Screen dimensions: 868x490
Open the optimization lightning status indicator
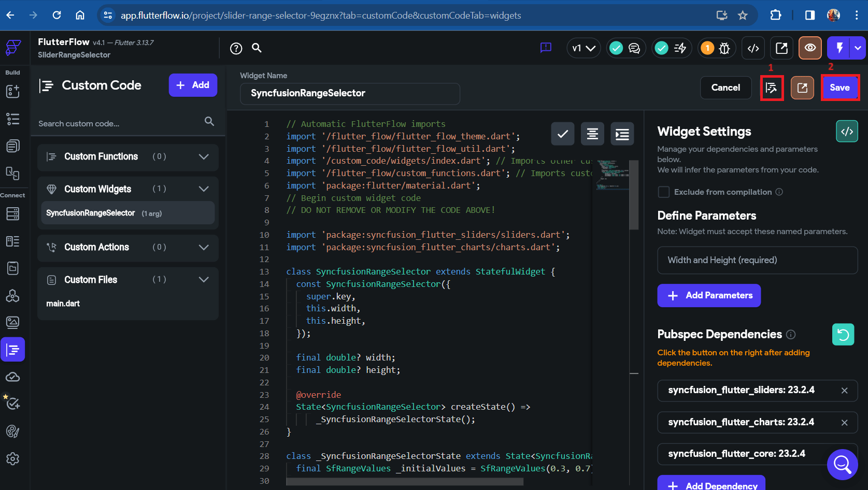[x=672, y=48]
